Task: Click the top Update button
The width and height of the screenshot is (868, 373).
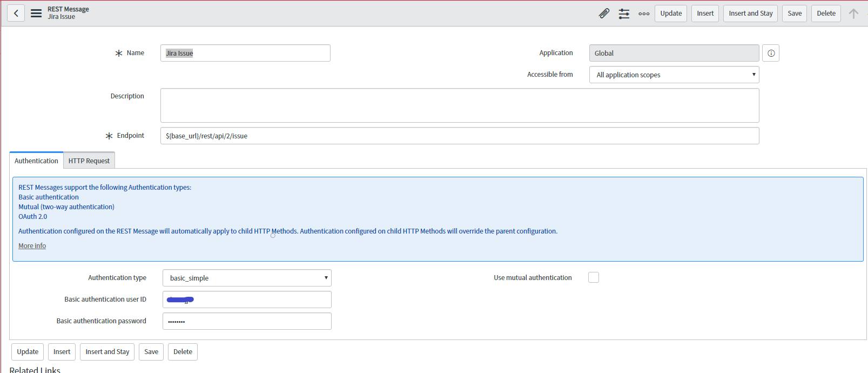Action: pyautogui.click(x=671, y=14)
